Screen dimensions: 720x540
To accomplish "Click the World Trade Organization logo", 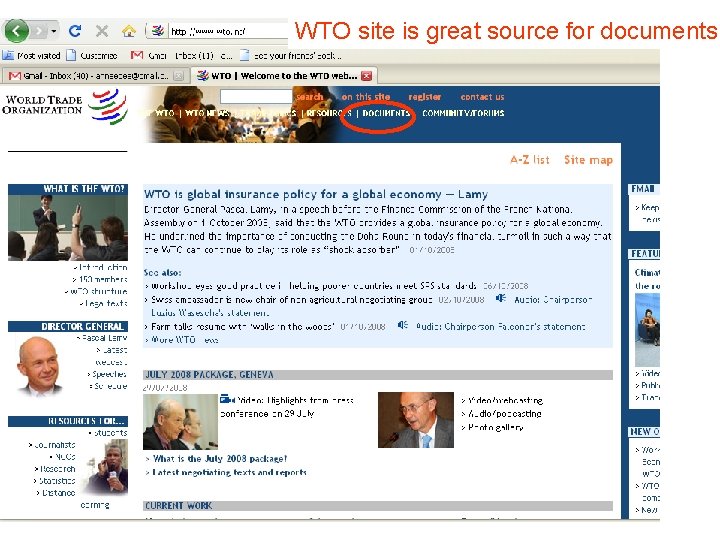I will (65, 107).
